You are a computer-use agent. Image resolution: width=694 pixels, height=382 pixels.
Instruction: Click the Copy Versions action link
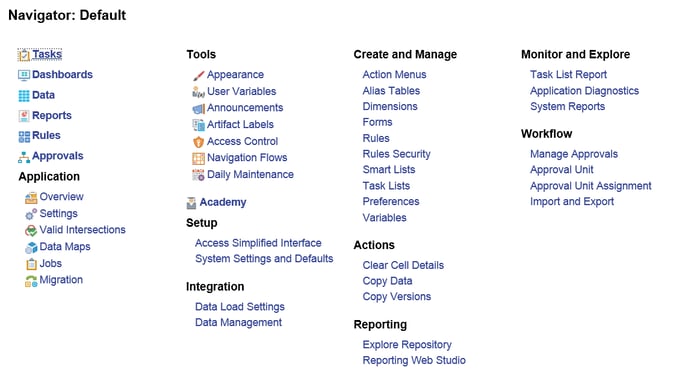[x=397, y=297]
